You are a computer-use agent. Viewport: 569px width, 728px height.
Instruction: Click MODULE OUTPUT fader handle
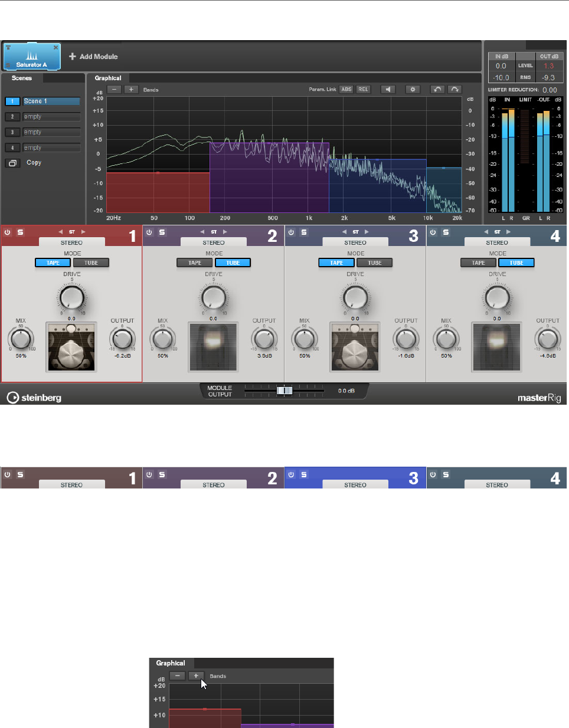[x=284, y=391]
